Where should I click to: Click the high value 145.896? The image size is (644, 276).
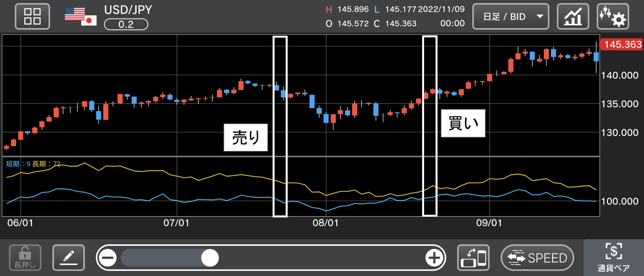[353, 9]
